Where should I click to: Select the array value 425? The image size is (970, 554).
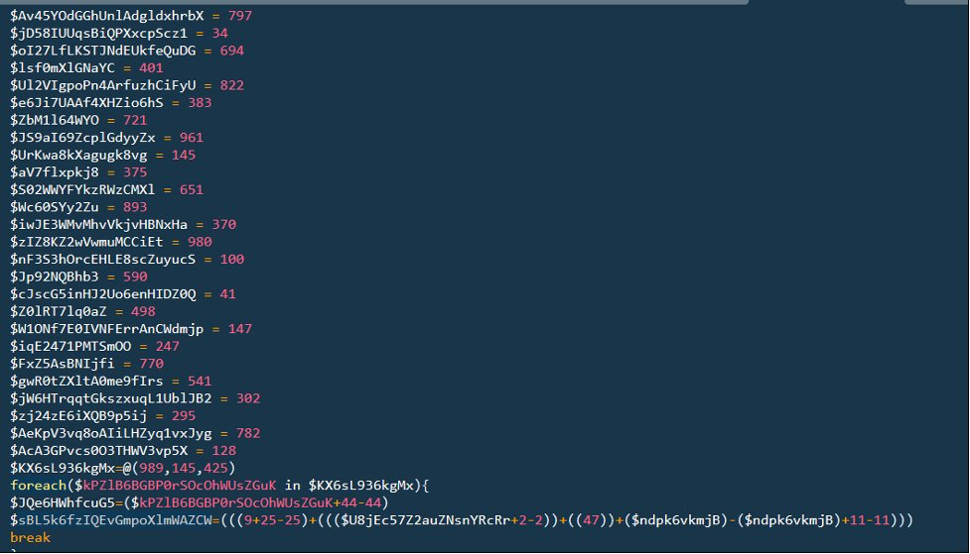216,467
